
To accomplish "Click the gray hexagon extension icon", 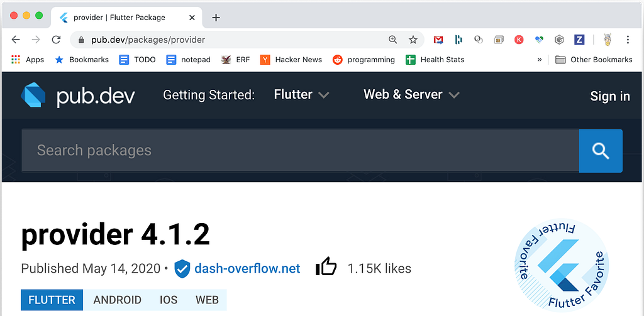I will [559, 40].
